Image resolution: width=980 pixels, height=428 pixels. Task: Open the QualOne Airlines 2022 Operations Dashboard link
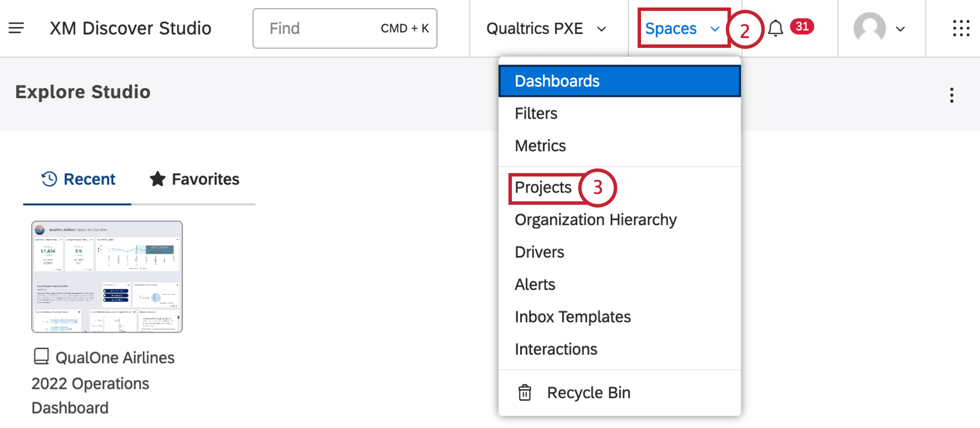[x=103, y=383]
